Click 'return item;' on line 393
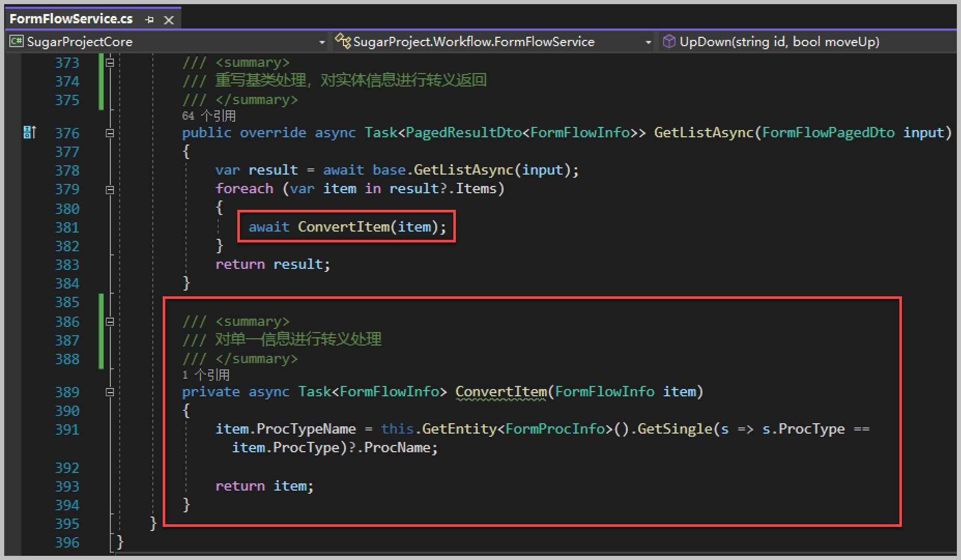 (x=264, y=486)
